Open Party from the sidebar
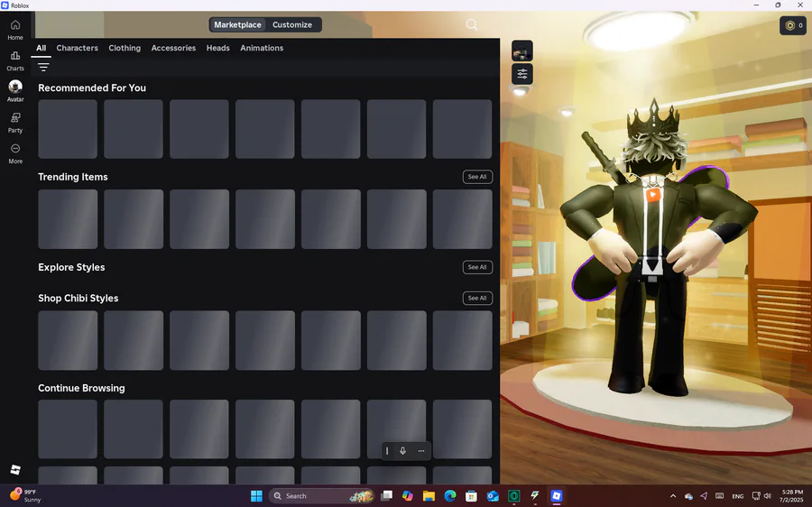This screenshot has height=507, width=812. 15,124
